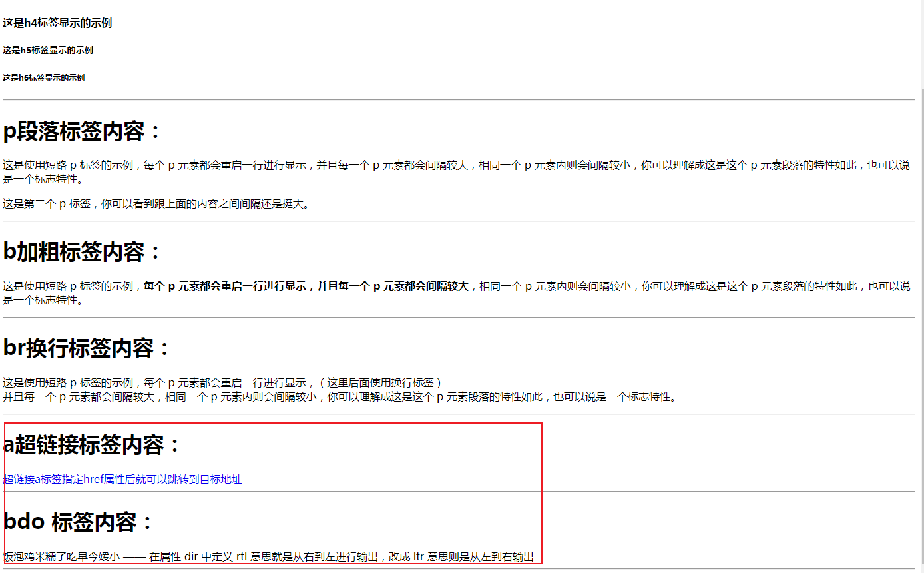Click the heading 'b加粗标签内容：'
The width and height of the screenshot is (924, 573).
click(x=83, y=252)
